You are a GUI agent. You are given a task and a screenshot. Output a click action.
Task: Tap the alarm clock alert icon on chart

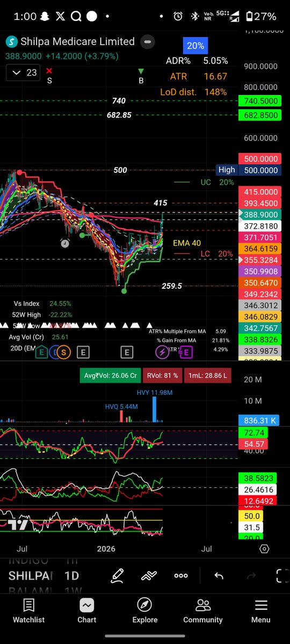(x=65, y=243)
